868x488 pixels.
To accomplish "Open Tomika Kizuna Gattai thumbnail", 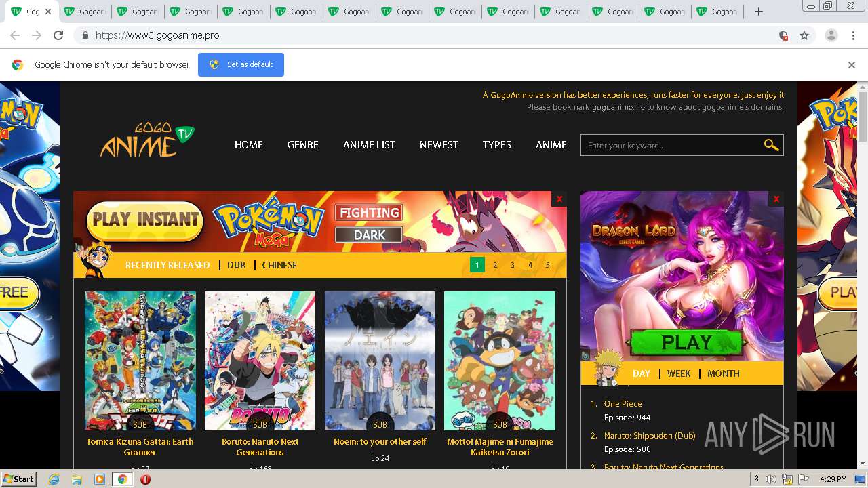I will pos(140,361).
